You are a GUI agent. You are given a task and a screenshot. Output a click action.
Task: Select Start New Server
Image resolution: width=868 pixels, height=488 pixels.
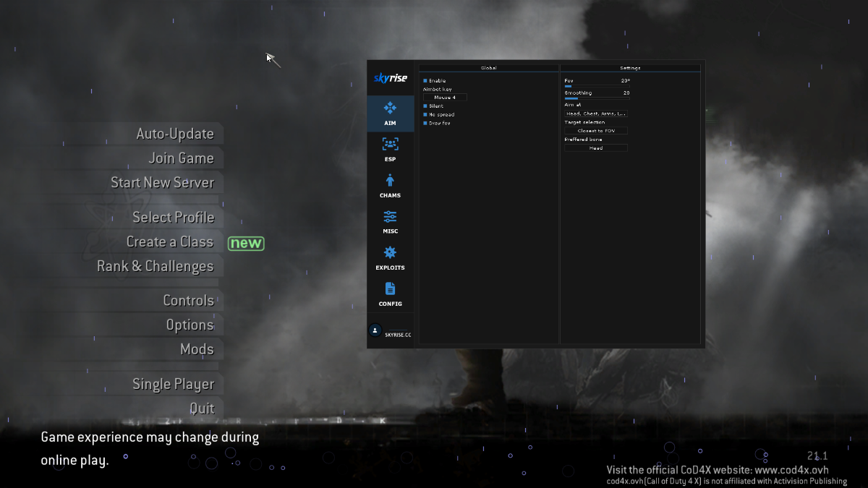pos(162,183)
